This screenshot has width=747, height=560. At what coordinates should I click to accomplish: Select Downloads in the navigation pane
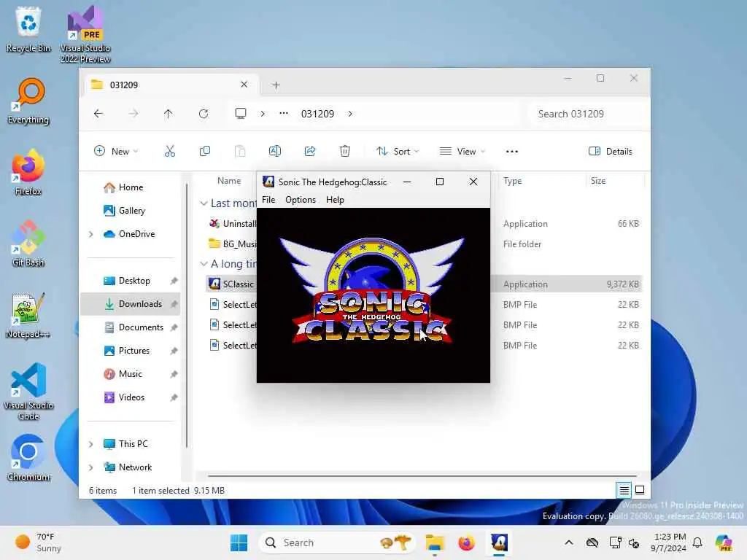click(130, 304)
